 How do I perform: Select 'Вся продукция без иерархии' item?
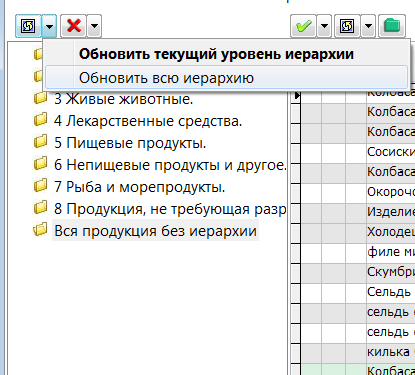[x=155, y=231]
